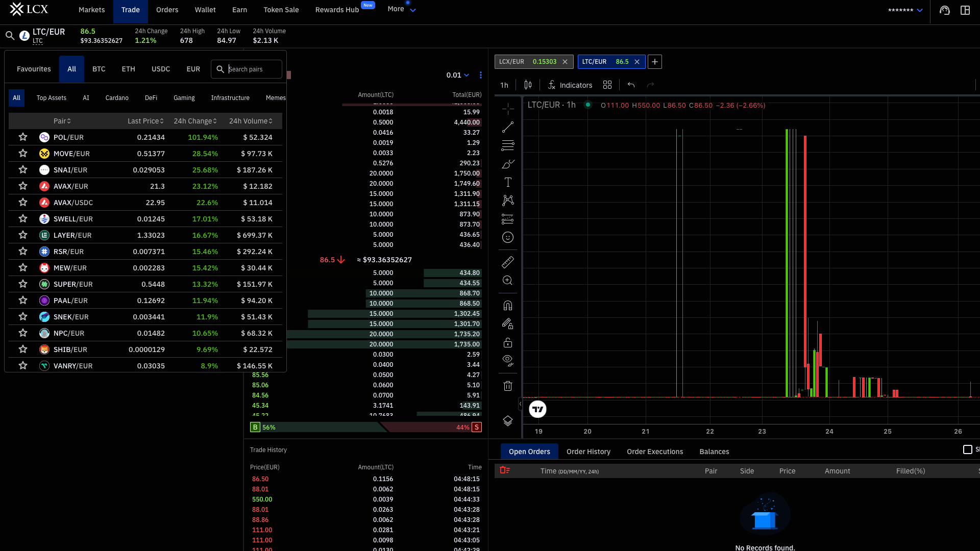Favourite the MOVE/EUR pair
This screenshot has width=980, height=551.
pos(23,154)
